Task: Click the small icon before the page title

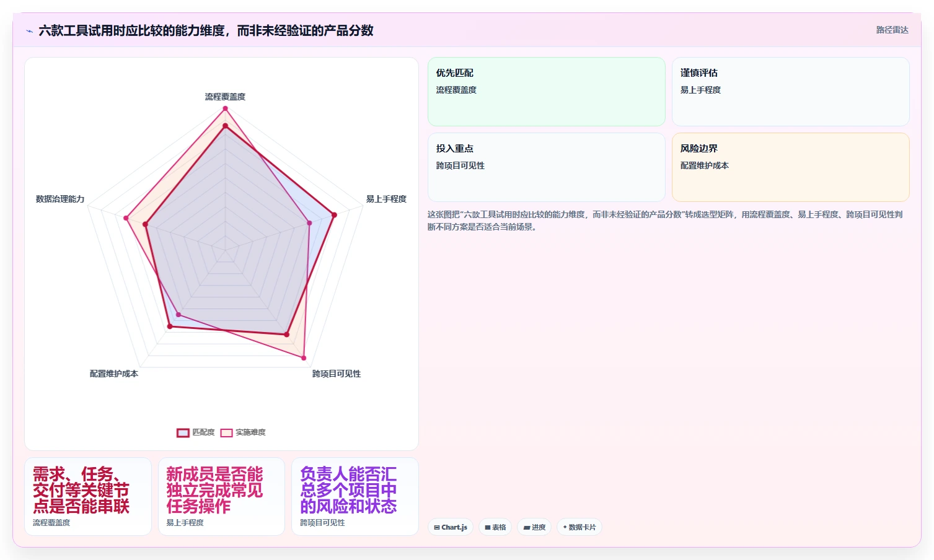Action: (x=29, y=31)
